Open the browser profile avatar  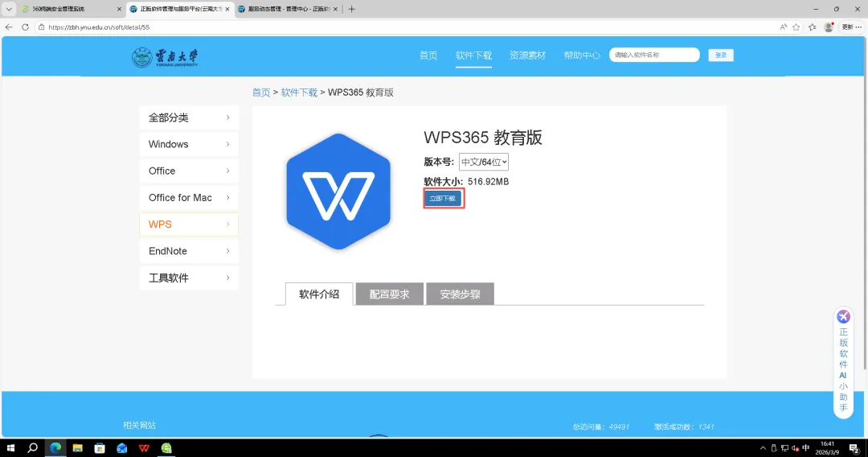(x=829, y=27)
